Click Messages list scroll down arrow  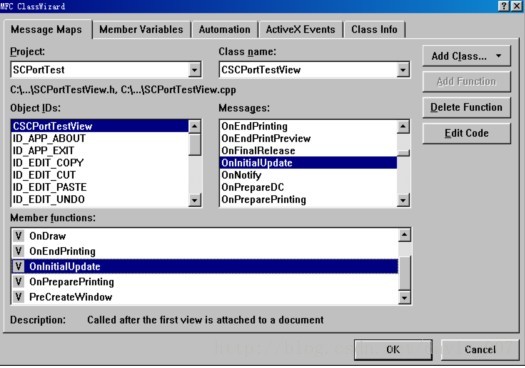pos(403,200)
